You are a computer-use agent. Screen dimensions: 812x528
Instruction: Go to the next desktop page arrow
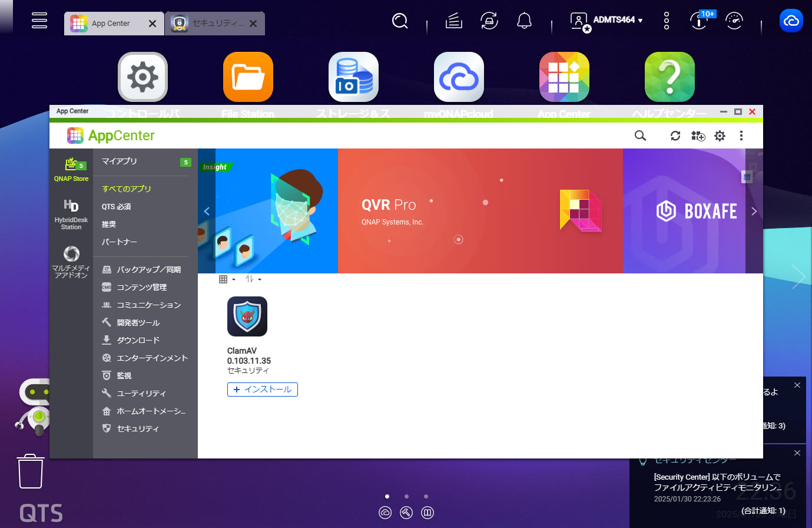(798, 276)
